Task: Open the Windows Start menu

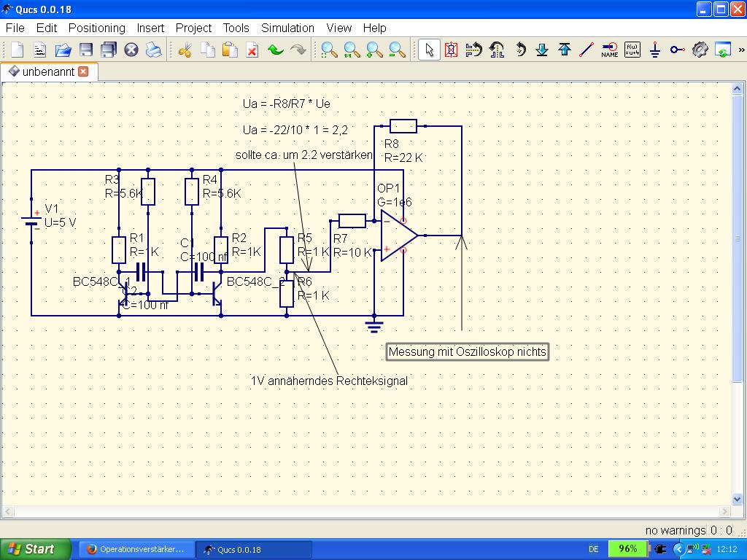Action: coord(34,549)
